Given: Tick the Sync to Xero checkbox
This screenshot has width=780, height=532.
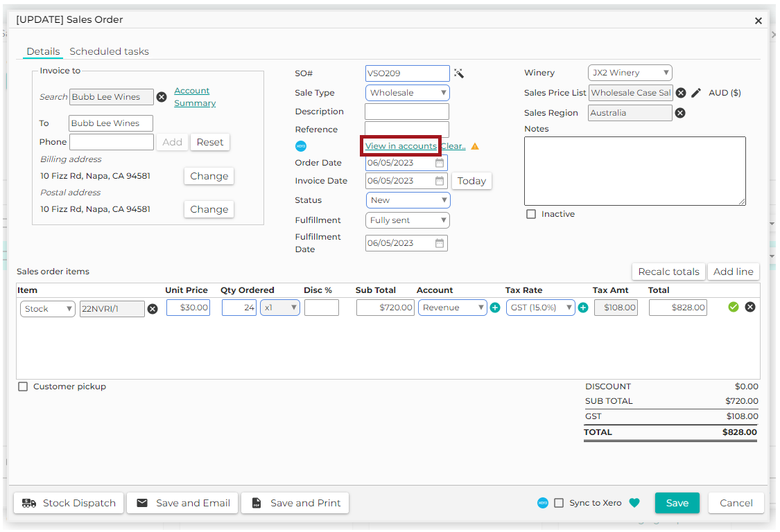Looking at the screenshot, I should (559, 503).
